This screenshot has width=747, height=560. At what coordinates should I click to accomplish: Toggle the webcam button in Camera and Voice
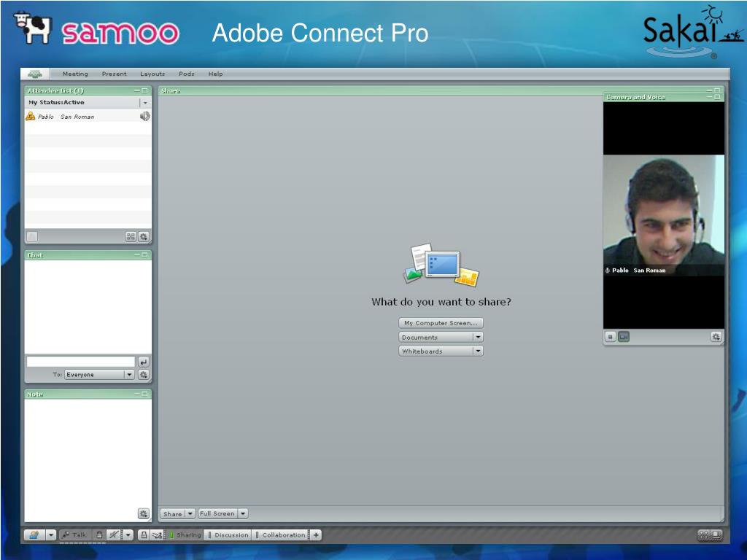(x=624, y=337)
